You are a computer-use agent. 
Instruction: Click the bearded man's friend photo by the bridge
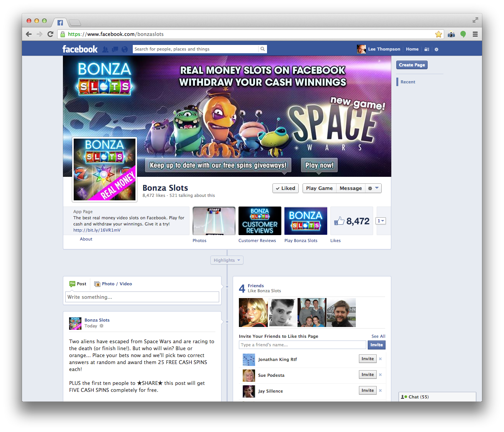(341, 312)
